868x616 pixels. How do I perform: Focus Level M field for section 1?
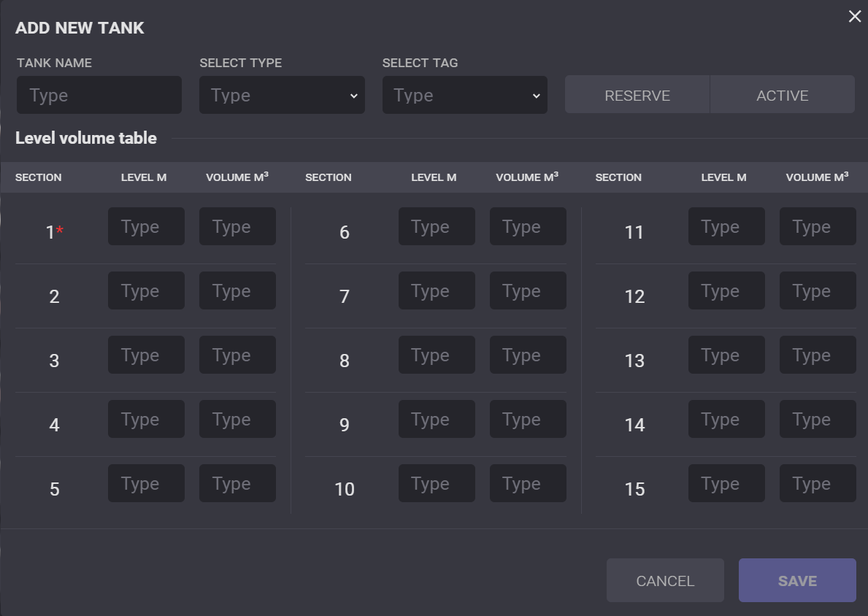[146, 226]
